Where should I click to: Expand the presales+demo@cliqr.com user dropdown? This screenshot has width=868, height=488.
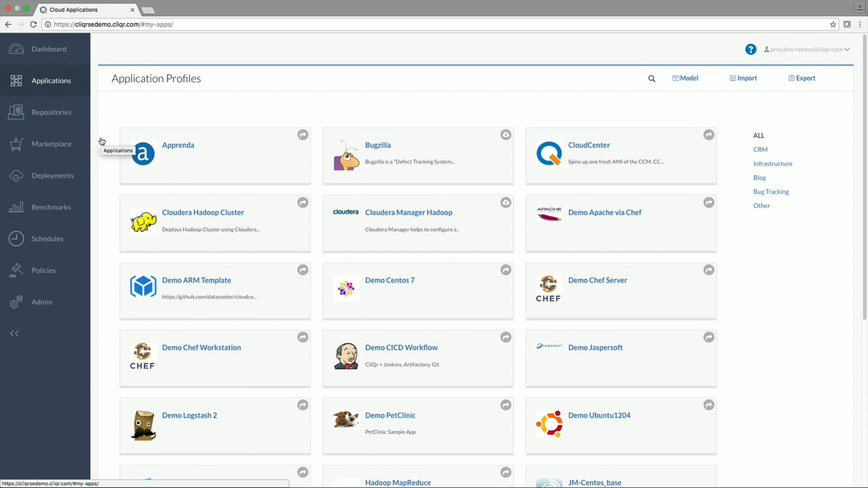pos(847,50)
